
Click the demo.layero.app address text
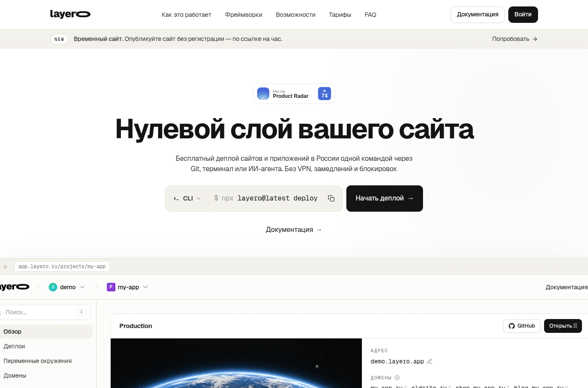[x=397, y=361]
